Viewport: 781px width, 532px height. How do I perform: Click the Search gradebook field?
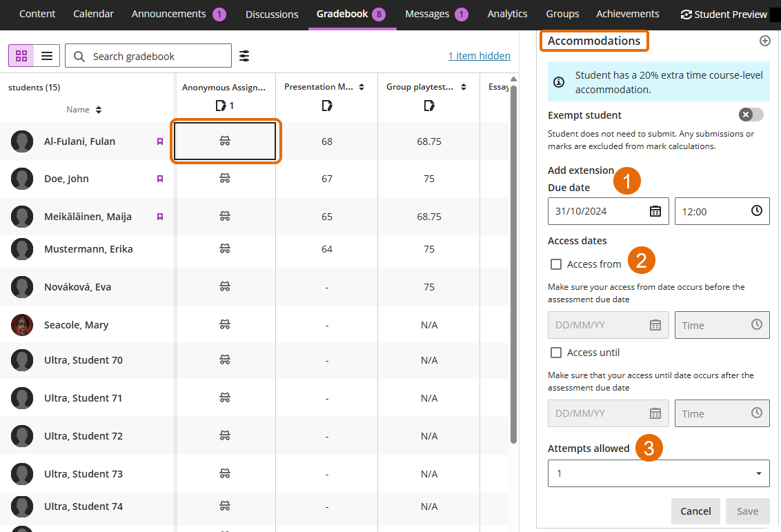click(x=148, y=56)
